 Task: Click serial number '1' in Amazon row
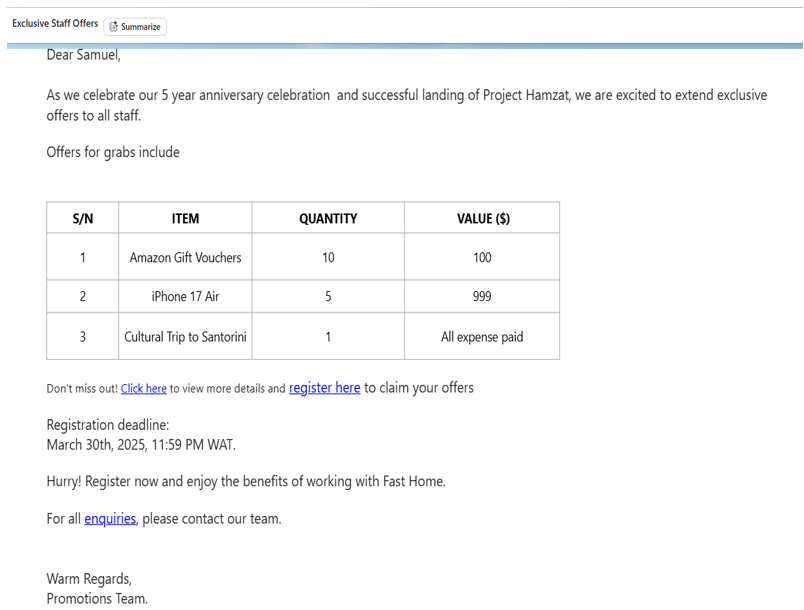point(83,257)
